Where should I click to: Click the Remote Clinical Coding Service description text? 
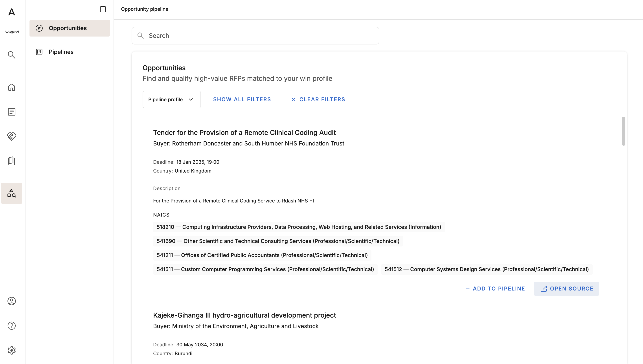(234, 201)
